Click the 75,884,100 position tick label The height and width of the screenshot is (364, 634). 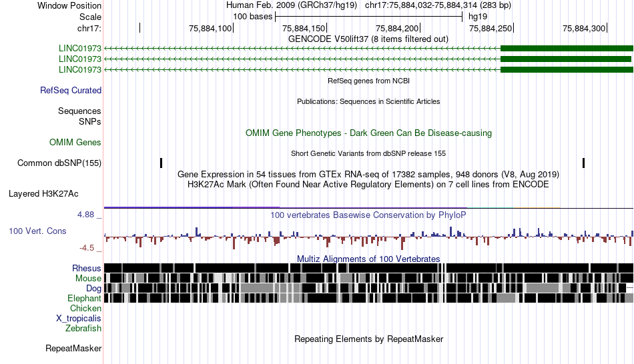pos(210,28)
